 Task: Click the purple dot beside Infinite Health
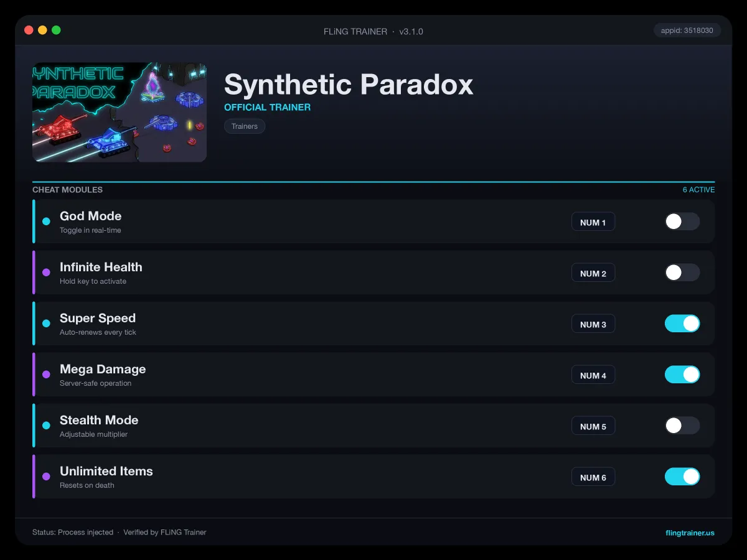pos(46,273)
